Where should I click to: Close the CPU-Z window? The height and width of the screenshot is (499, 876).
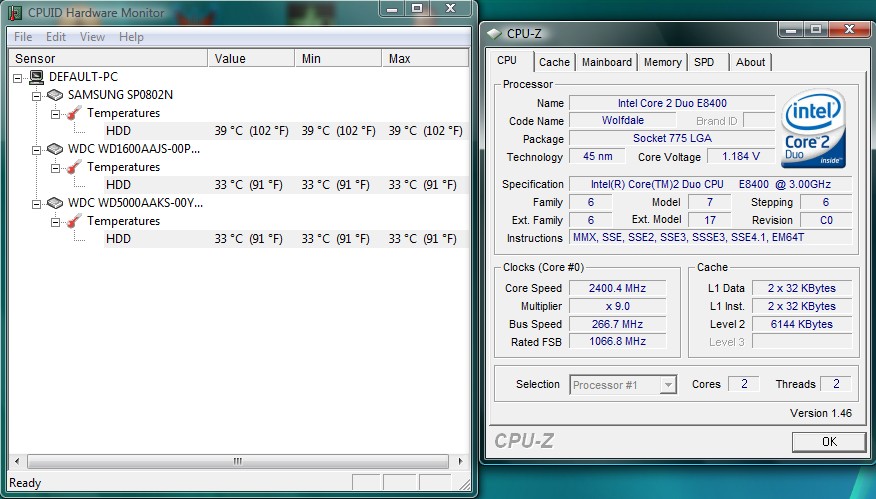click(850, 30)
